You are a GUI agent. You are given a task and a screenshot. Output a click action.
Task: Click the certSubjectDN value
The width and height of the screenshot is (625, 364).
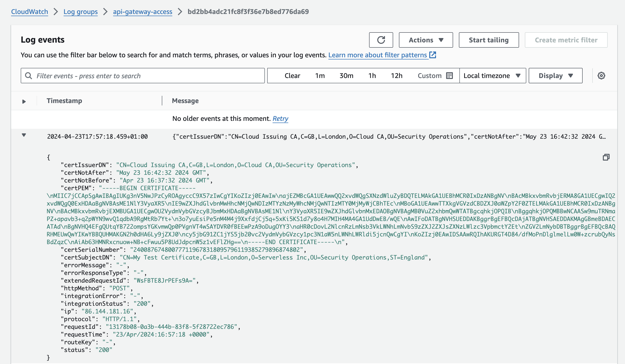pyautogui.click(x=273, y=257)
